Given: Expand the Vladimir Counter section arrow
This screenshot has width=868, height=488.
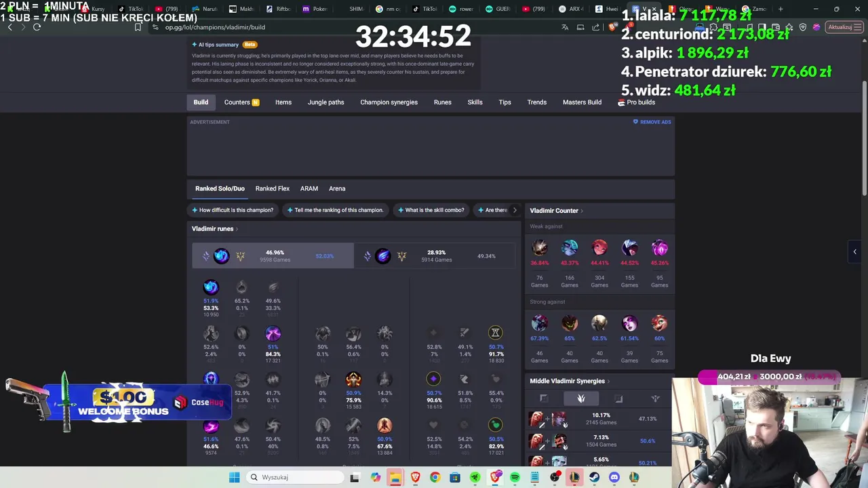Looking at the screenshot, I should (582, 211).
